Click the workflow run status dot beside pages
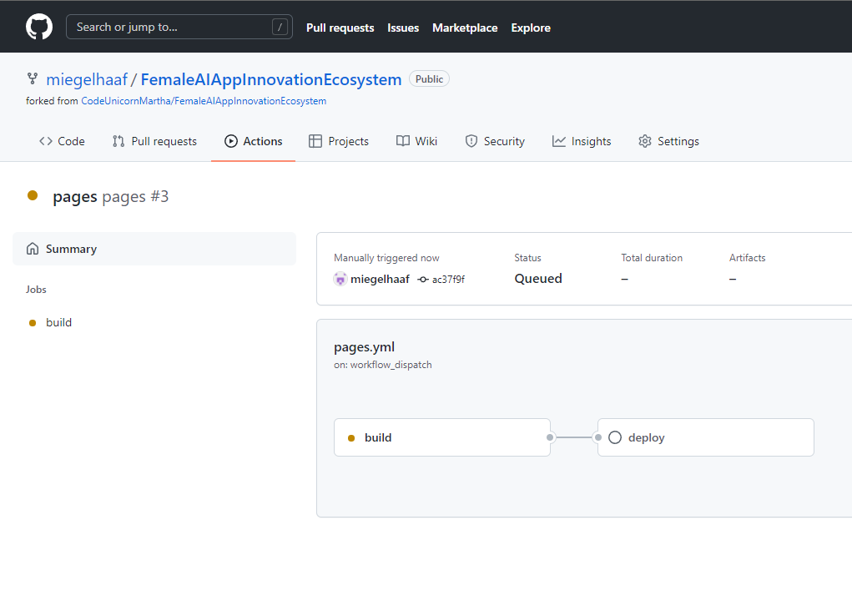 [32, 195]
